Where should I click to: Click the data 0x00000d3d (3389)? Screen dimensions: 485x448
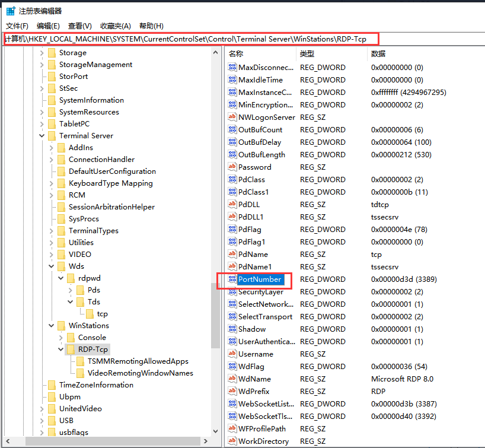click(404, 279)
